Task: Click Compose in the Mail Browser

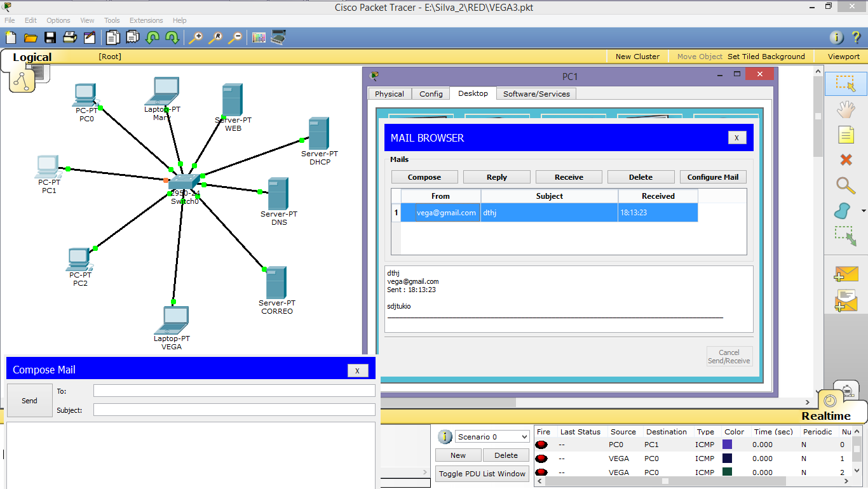Action: click(424, 177)
